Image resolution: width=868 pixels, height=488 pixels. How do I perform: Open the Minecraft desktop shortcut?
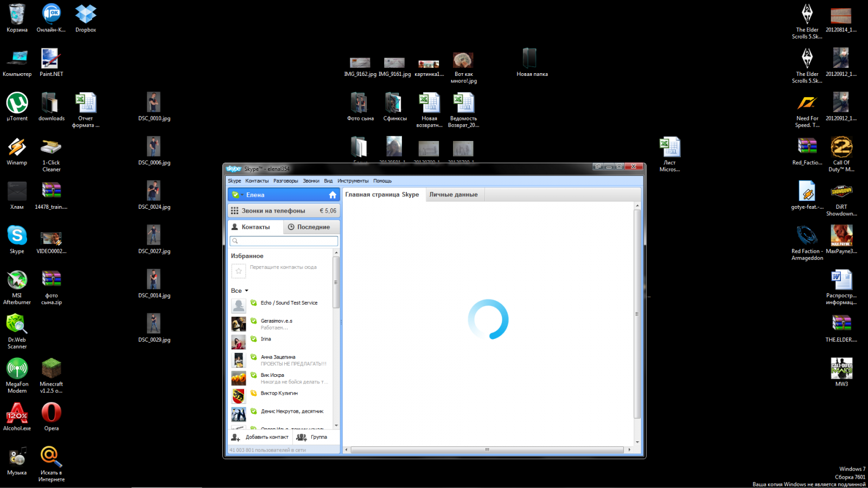[52, 369]
